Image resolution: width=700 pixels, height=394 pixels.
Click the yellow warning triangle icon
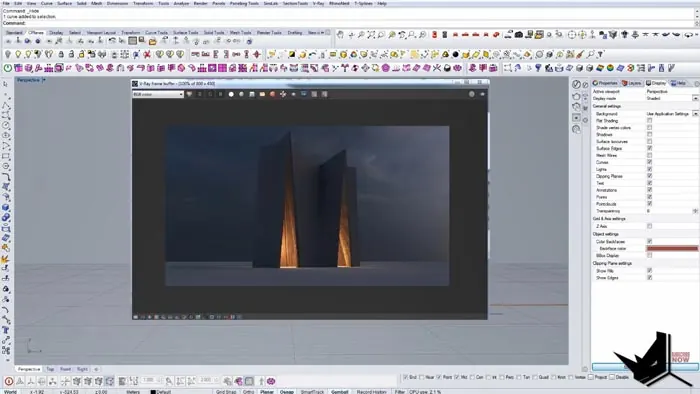tap(445, 54)
